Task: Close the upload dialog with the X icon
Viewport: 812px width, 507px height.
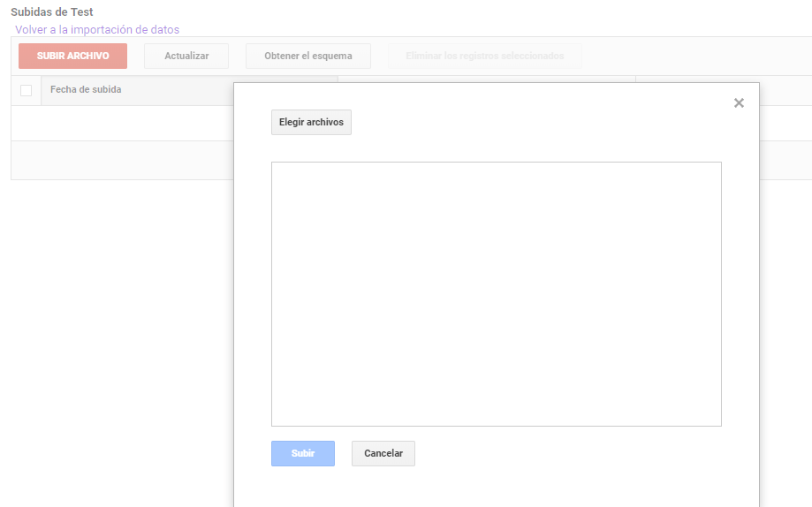Action: [x=739, y=103]
